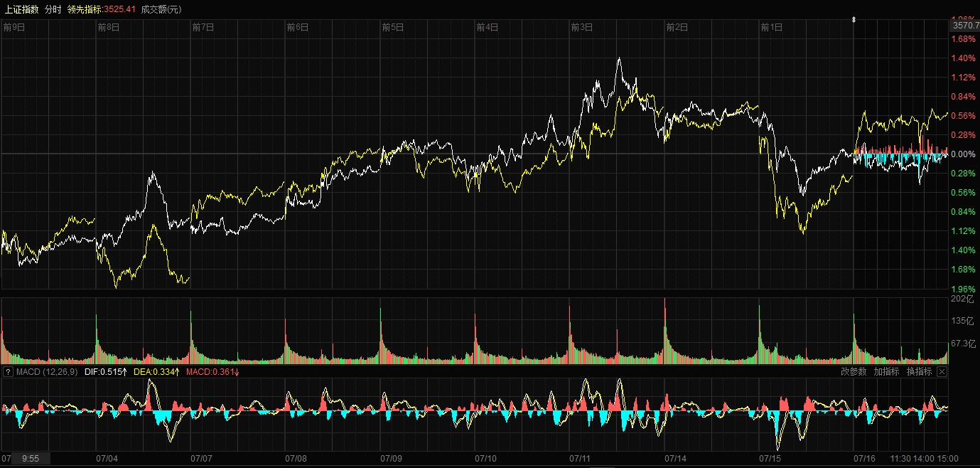The image size is (980, 468).
Task: Close the MACD indicator panel
Action: coord(942,371)
